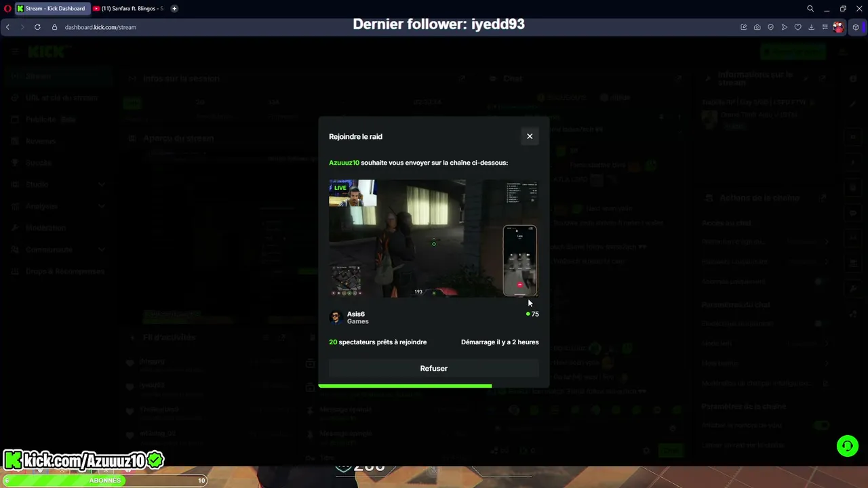Click the live stream preview thumbnail
868x488 pixels.
pos(434,238)
